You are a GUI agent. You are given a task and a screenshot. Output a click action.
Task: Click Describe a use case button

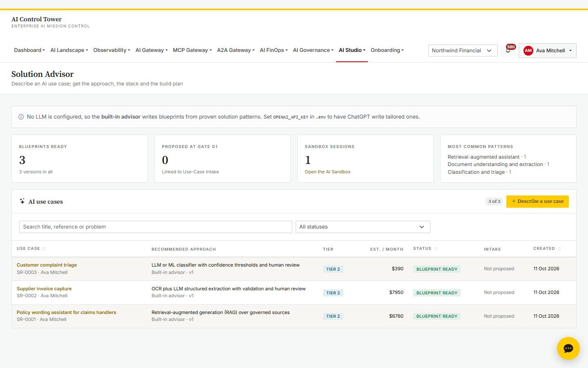pos(537,201)
